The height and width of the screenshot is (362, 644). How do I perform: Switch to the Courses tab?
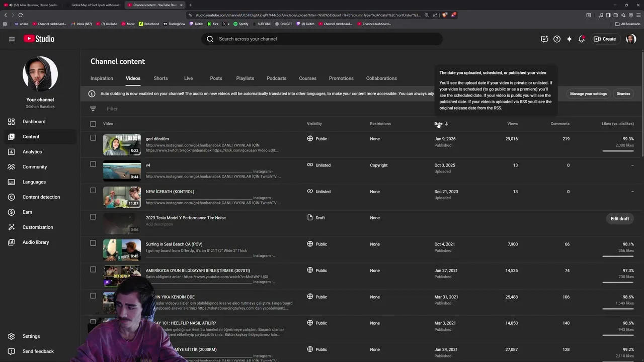tap(307, 78)
